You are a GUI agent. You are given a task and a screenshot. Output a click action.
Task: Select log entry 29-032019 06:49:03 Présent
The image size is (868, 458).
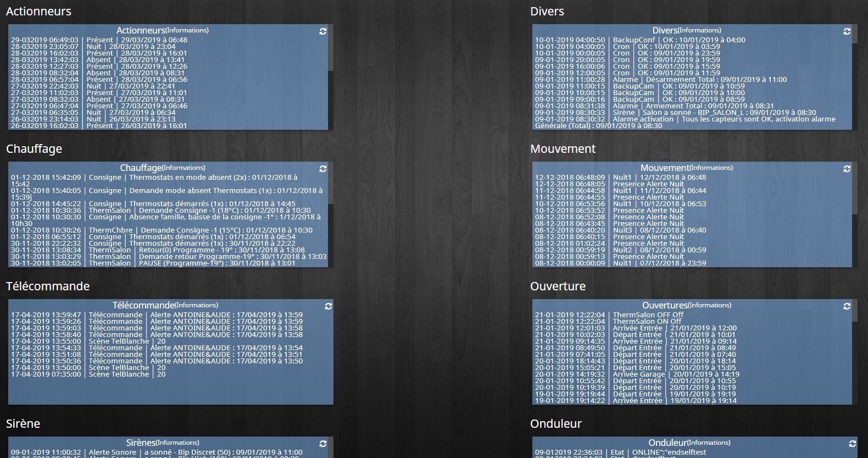click(99, 40)
